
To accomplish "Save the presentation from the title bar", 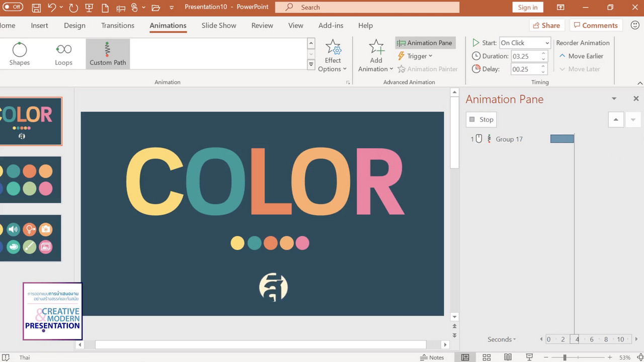I will pos(36,8).
